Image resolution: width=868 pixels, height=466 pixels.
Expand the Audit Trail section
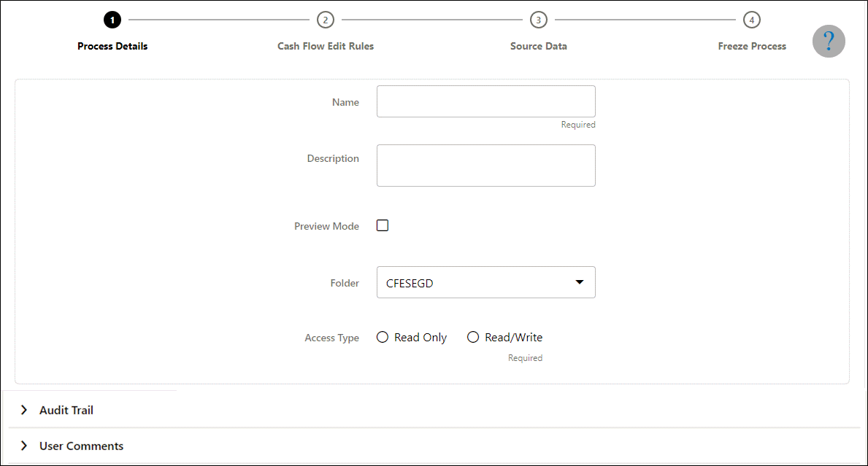[66, 410]
